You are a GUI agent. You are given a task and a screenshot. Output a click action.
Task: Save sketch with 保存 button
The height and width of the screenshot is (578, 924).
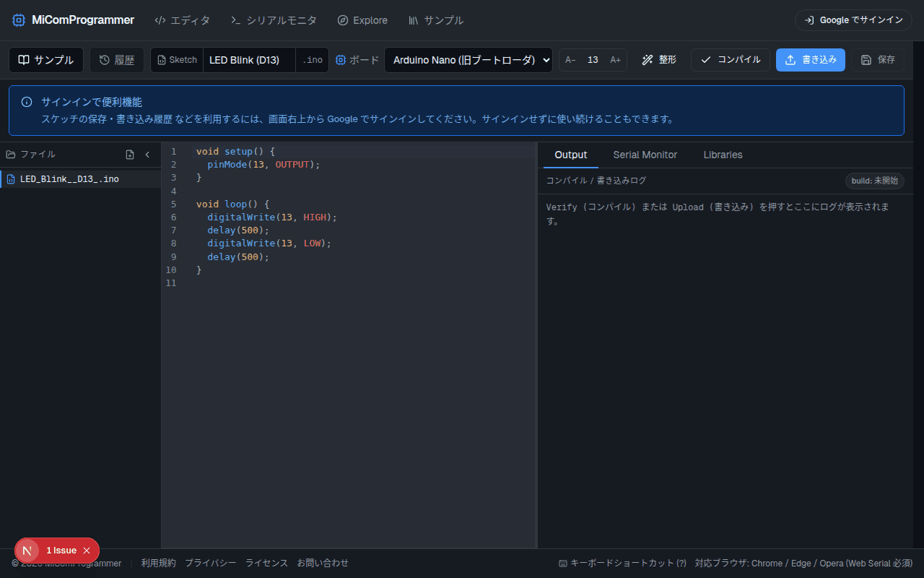[878, 60]
